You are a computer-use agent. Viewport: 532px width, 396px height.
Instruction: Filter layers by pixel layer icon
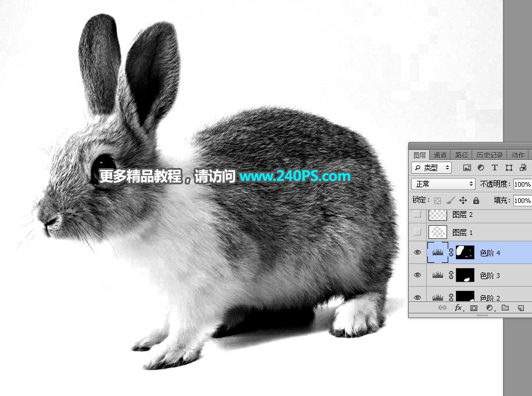pos(467,167)
